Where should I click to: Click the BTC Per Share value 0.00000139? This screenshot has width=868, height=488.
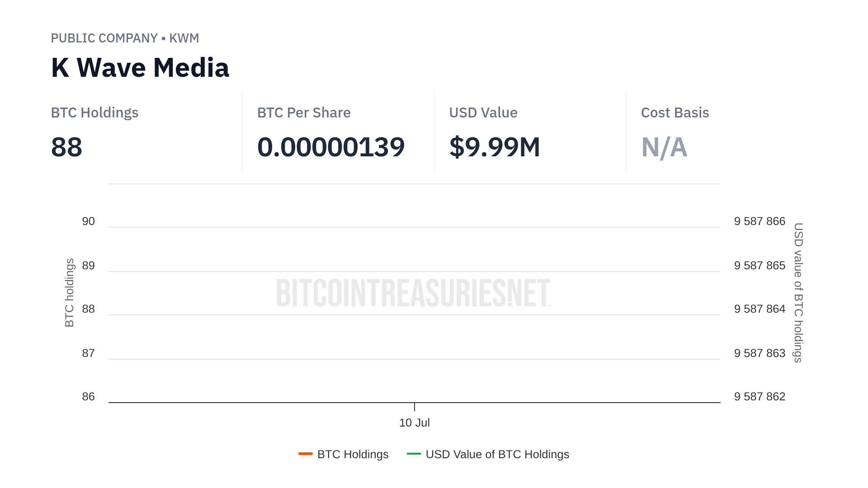(330, 147)
